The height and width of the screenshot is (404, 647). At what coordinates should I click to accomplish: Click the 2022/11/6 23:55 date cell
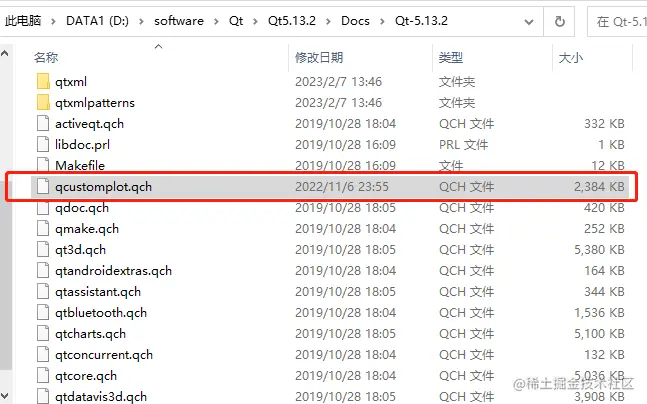tap(342, 187)
